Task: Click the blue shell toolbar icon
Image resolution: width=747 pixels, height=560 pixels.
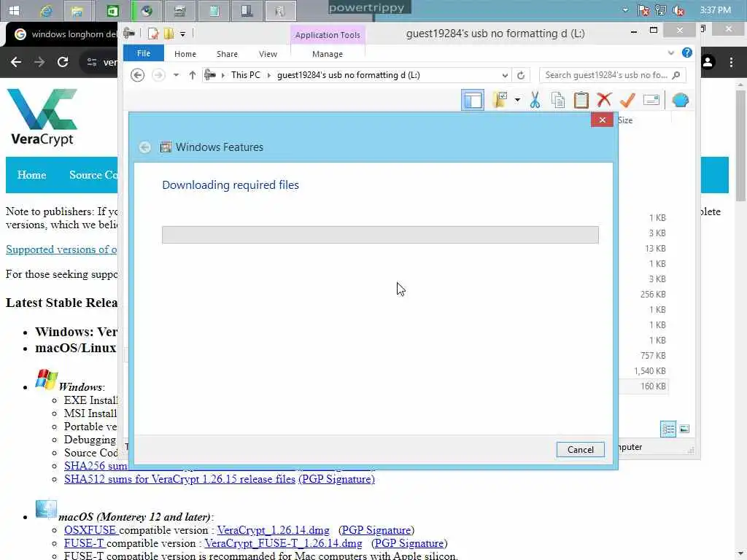Action: pos(681,101)
